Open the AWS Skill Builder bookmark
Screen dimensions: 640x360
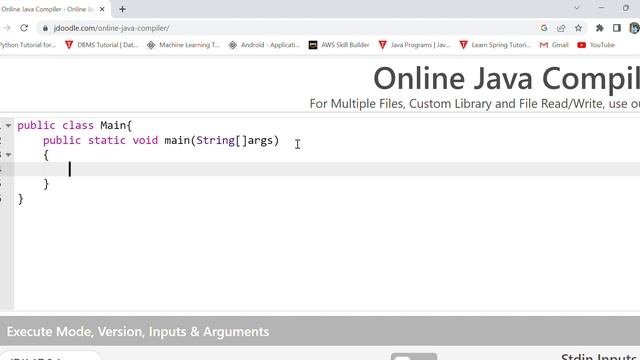pyautogui.click(x=339, y=45)
